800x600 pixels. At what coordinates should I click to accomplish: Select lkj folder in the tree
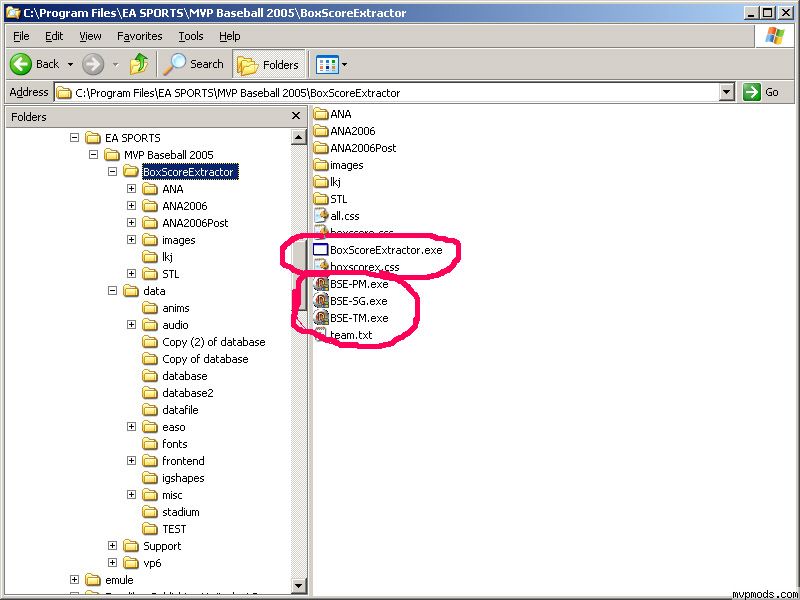click(x=158, y=257)
